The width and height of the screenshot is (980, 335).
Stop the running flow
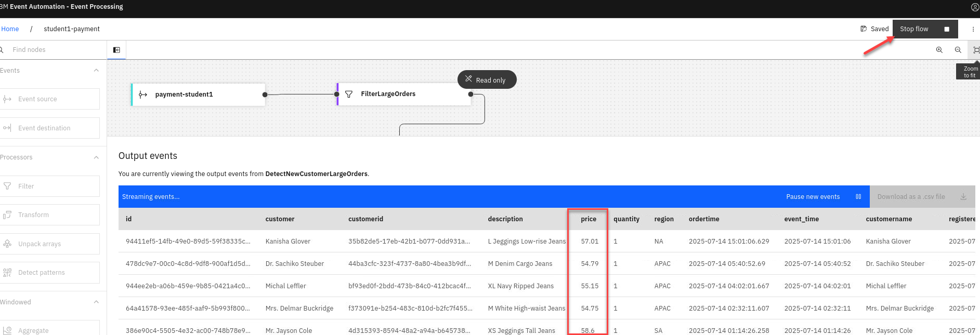(x=925, y=29)
